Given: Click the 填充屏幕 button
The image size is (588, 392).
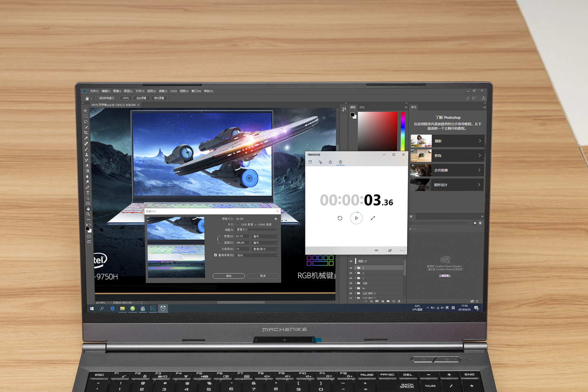Looking at the screenshot, I should click(x=159, y=98).
